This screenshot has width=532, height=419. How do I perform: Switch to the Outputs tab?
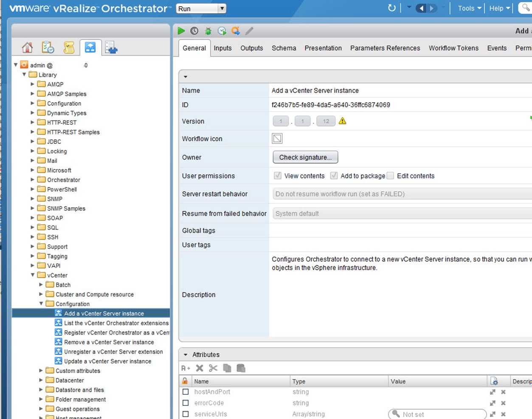click(252, 48)
